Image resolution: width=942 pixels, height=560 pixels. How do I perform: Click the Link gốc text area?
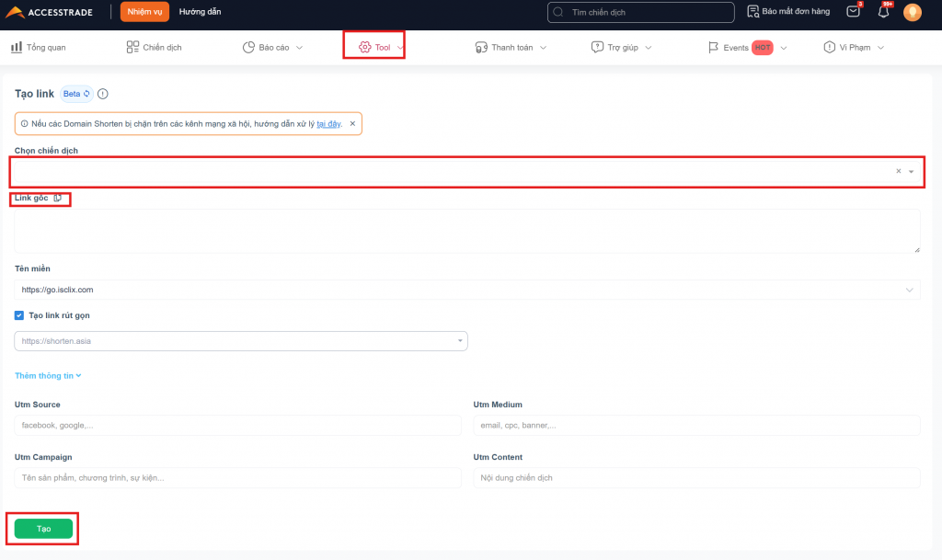466,231
